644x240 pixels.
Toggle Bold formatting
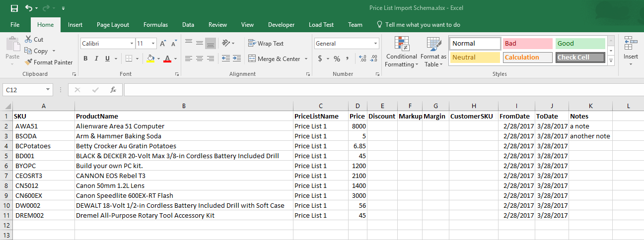tap(85, 59)
